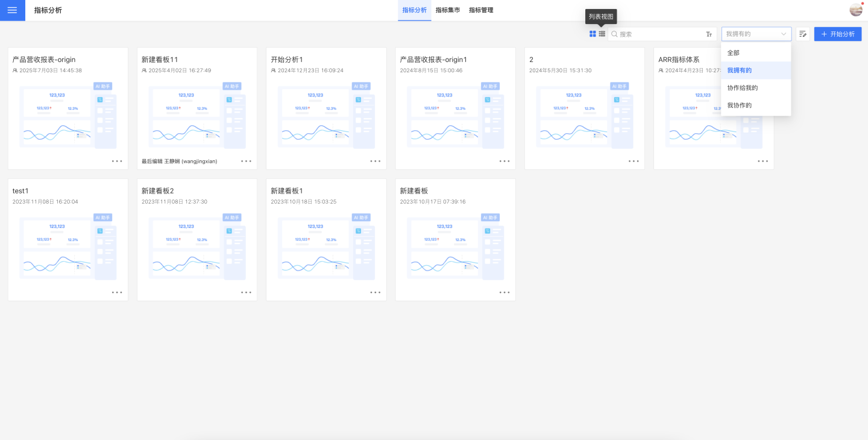Open the hamburger navigation menu
868x440 pixels.
[x=12, y=10]
